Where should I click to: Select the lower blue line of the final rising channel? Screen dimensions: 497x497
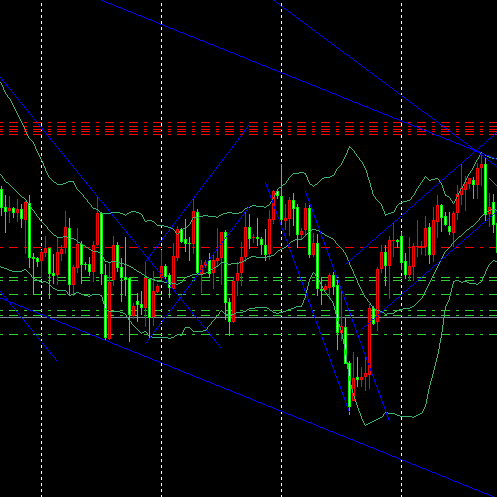[429, 272]
